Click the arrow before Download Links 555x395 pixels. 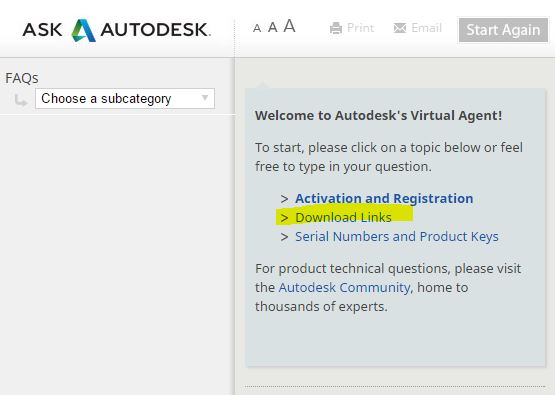tap(284, 218)
